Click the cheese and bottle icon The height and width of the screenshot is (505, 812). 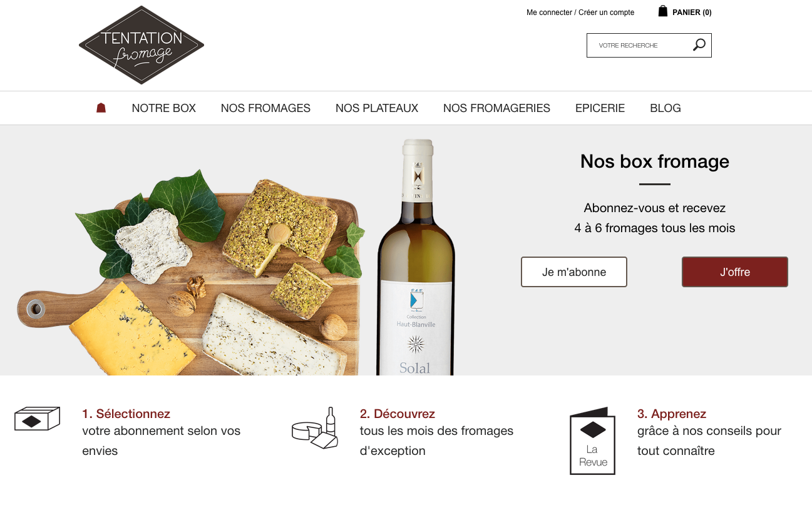coord(315,427)
